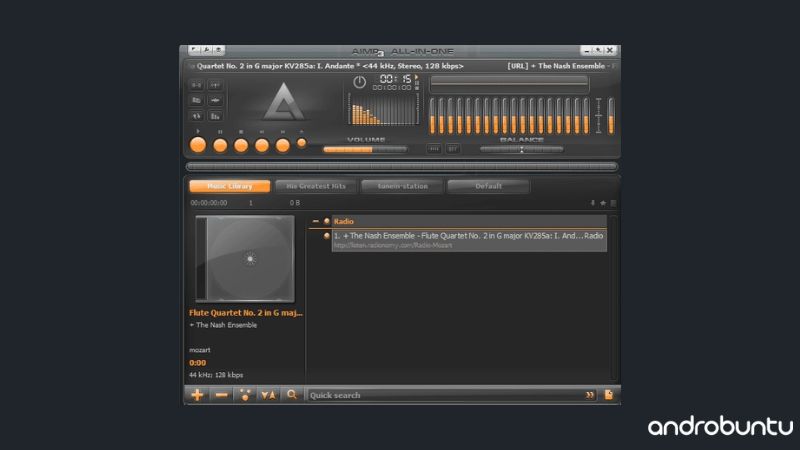Open the tunein-station playlist tab
The image size is (800, 450).
pos(402,186)
